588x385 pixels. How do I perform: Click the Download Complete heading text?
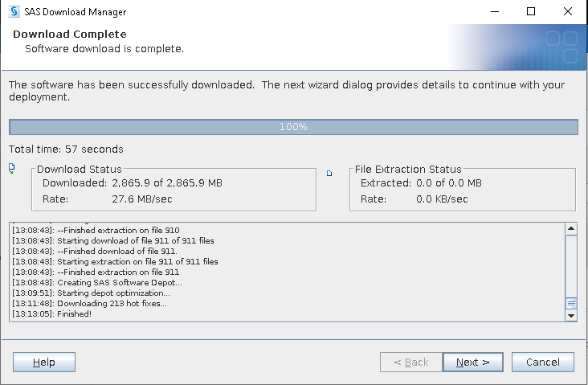tap(70, 35)
